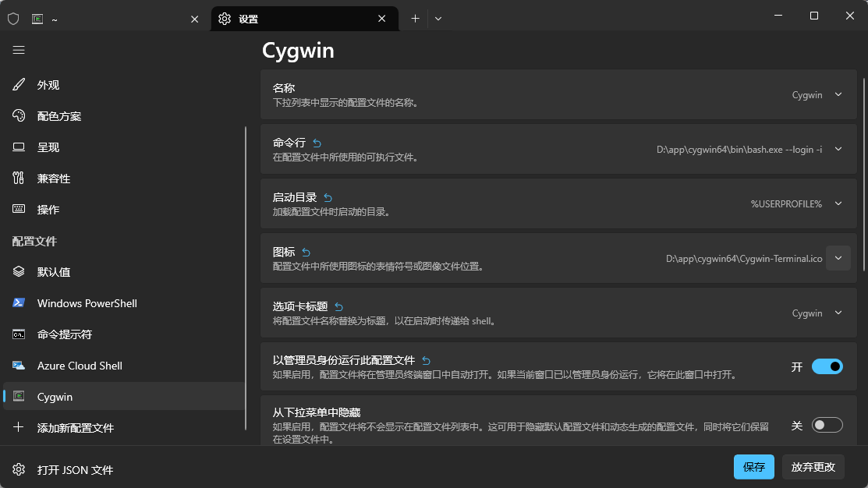868x488 pixels.
Task: Click the command prompt icon (命令提示符)
Action: (x=19, y=334)
